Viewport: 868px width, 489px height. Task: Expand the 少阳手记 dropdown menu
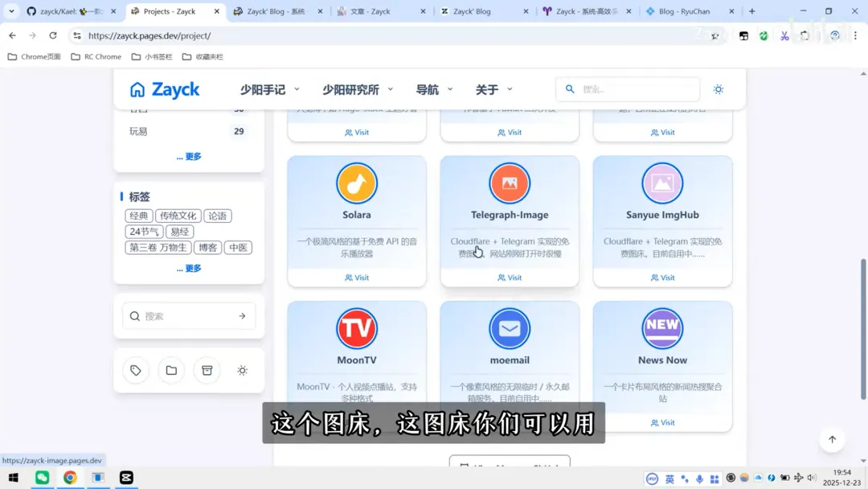tap(269, 89)
